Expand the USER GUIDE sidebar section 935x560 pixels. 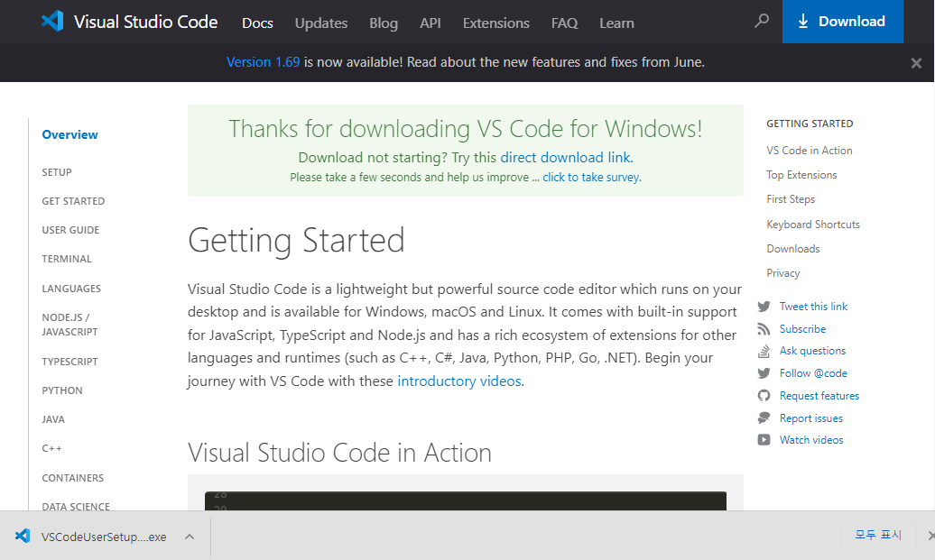70,230
